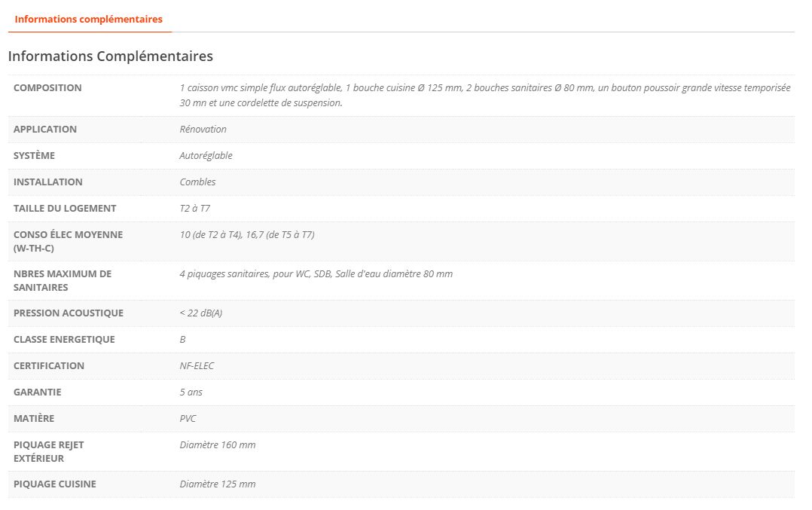Click the 4 piquages sanitaires text
Viewport: 812px width, 510px height.
(316, 274)
